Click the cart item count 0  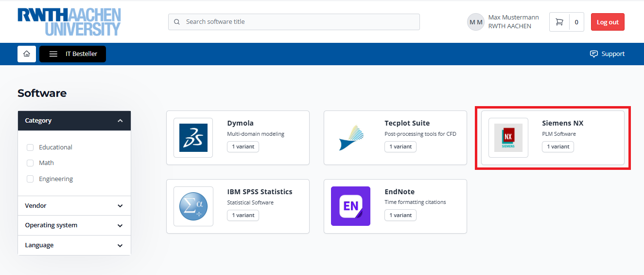pos(576,22)
